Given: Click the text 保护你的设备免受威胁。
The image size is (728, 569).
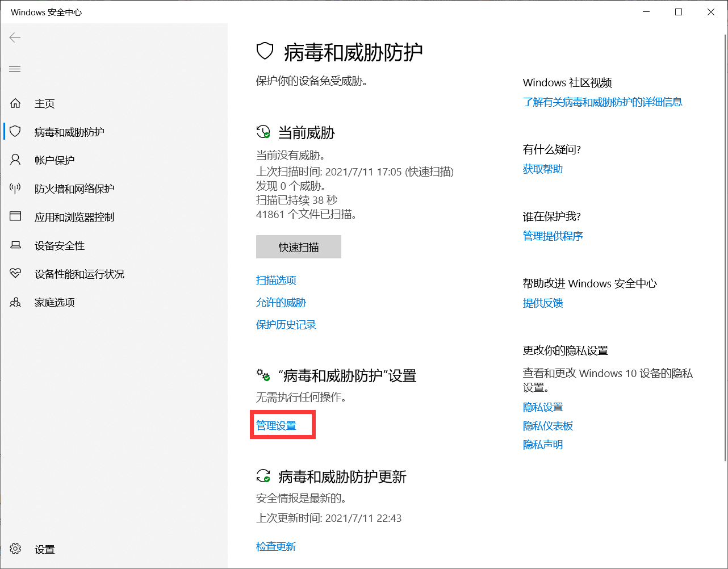Looking at the screenshot, I should (x=312, y=81).
